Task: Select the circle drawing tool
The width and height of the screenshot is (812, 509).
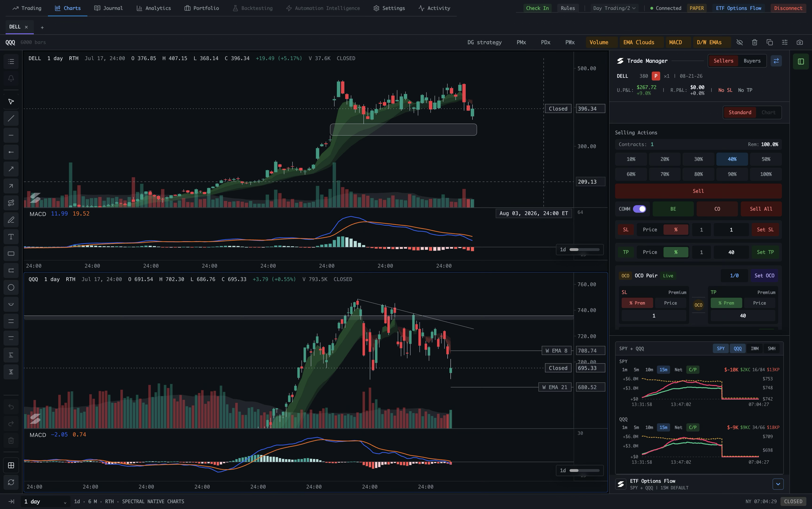Action: 11,288
